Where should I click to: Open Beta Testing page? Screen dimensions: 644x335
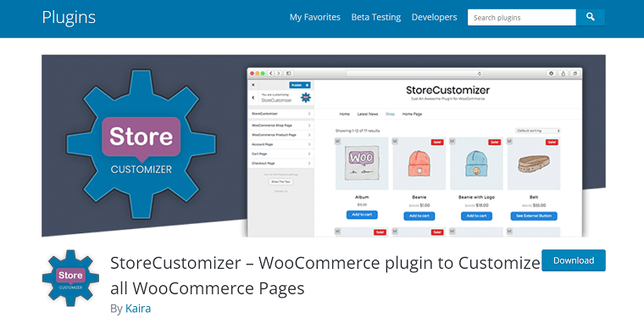[x=375, y=17]
